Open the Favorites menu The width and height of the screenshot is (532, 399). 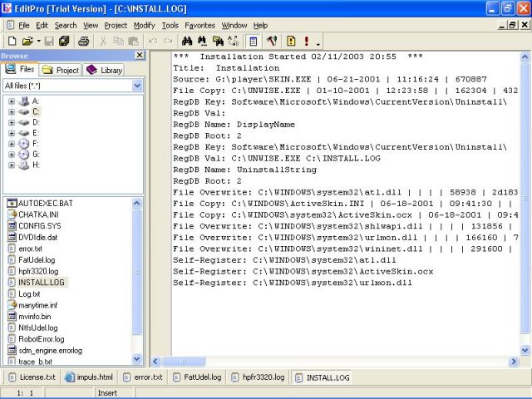pyautogui.click(x=199, y=26)
